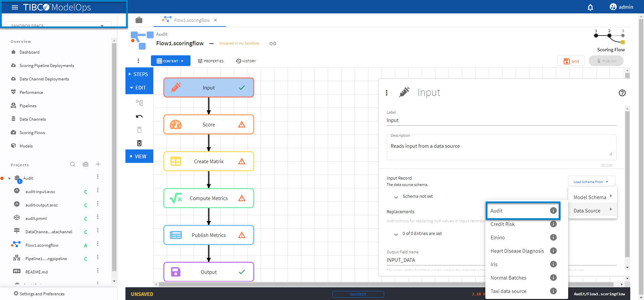The width and height of the screenshot is (644, 300).
Task: Open Settings and Preferences
Action: point(39,294)
